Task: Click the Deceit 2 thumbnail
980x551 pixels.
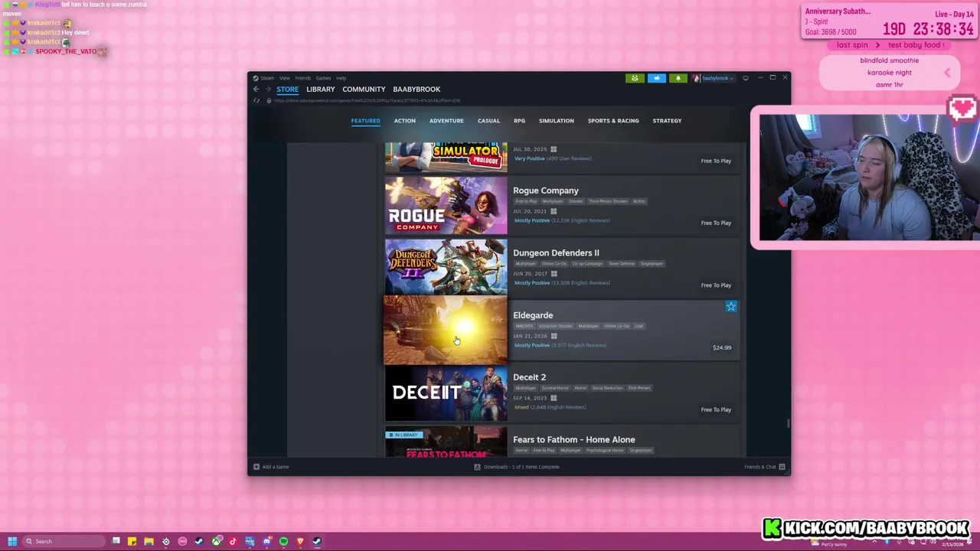Action: pos(446,393)
